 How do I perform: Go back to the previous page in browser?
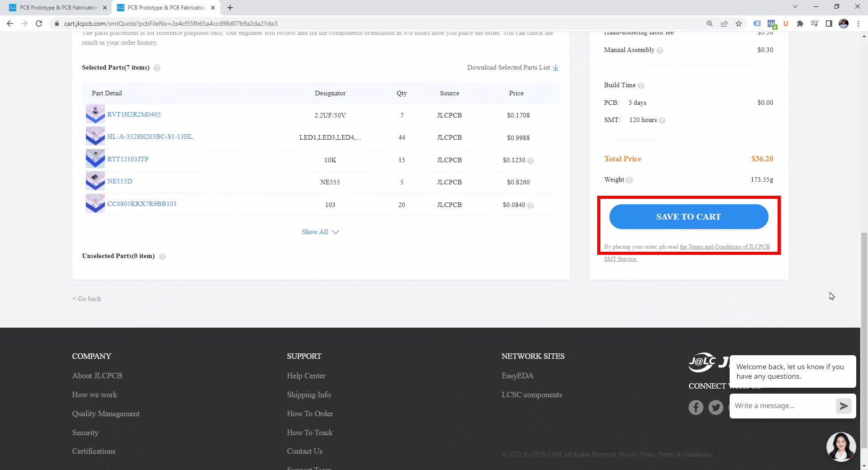coord(10,23)
